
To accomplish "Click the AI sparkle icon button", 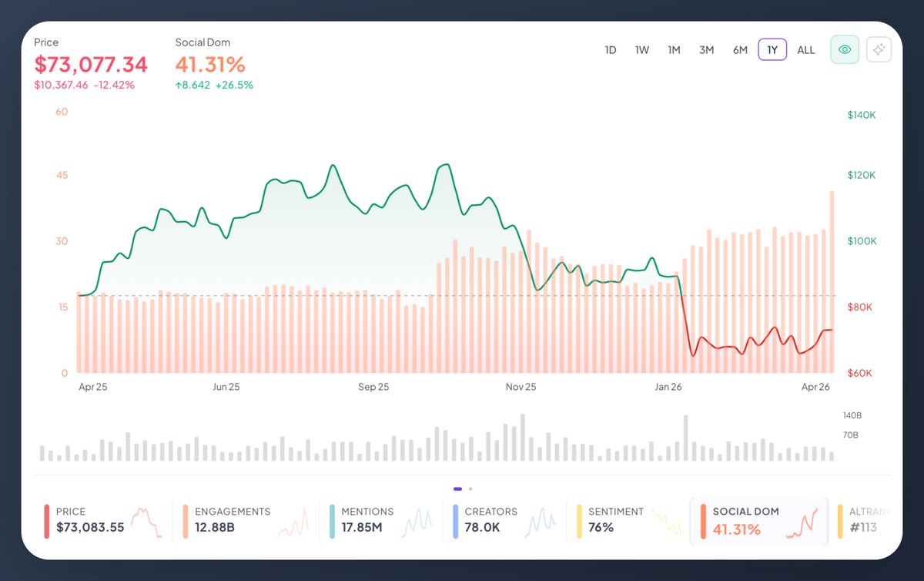I will [x=879, y=49].
